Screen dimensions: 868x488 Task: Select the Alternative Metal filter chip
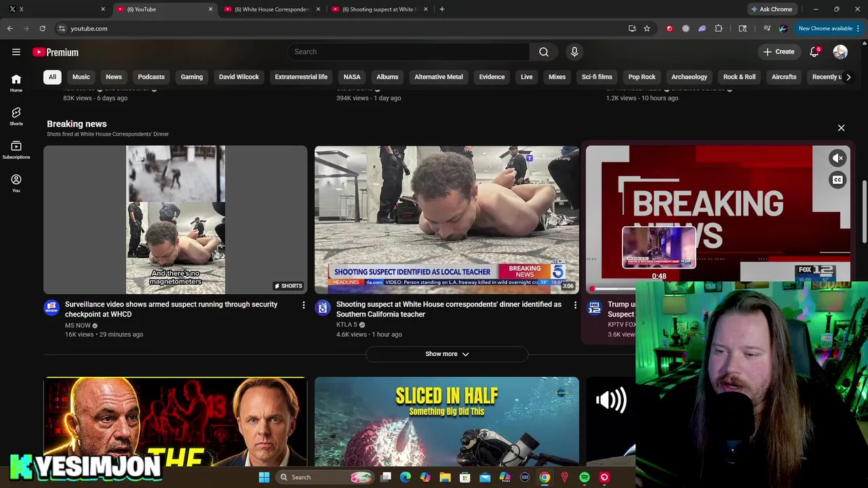tap(439, 77)
